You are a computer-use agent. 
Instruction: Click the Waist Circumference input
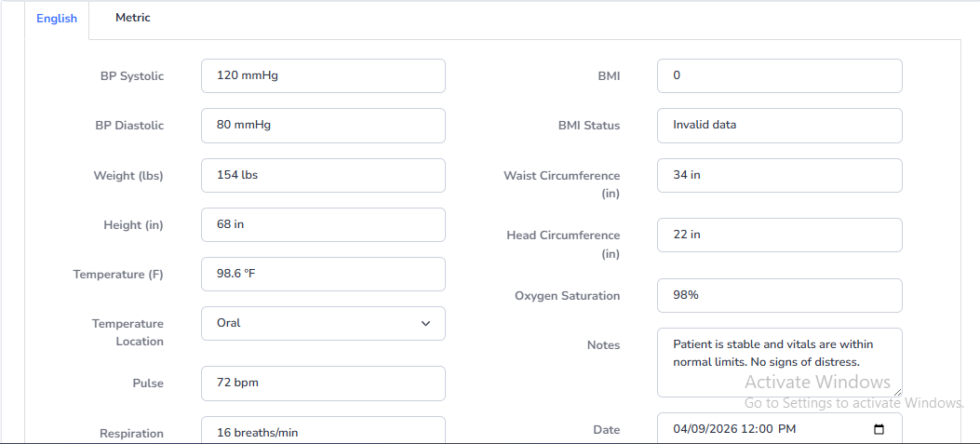pyautogui.click(x=779, y=175)
